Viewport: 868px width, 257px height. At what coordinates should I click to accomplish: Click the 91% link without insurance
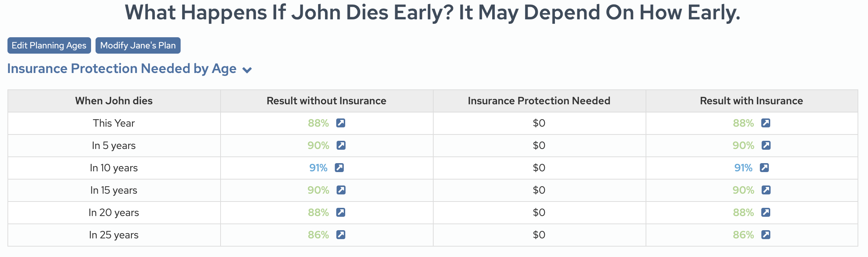point(318,168)
